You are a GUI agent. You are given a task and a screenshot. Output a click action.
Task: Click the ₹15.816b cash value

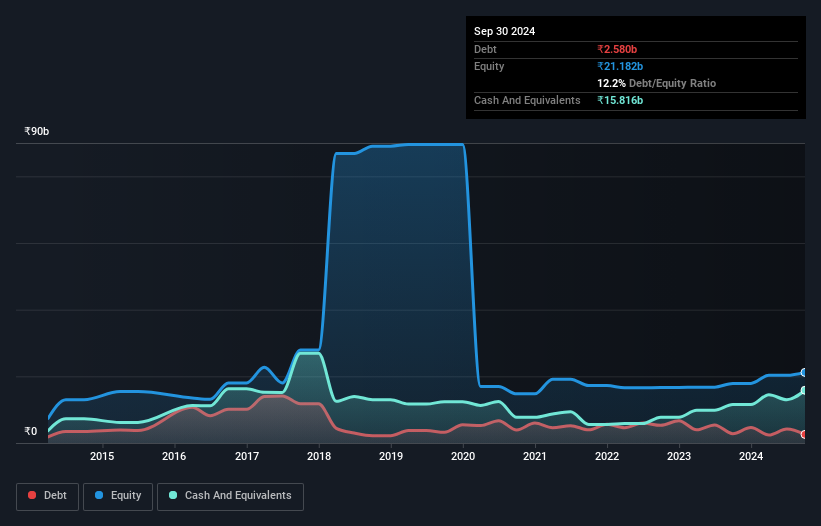click(620, 100)
